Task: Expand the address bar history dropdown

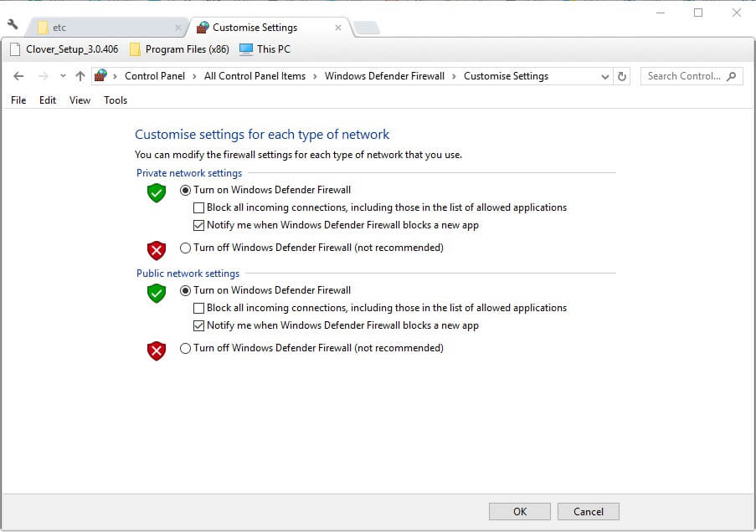Action: (605, 77)
